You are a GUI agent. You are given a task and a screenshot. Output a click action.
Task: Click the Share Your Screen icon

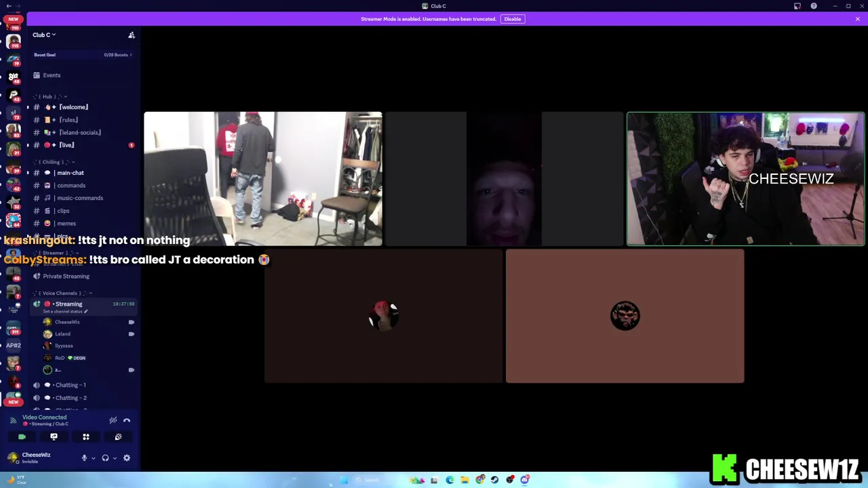[54, 437]
